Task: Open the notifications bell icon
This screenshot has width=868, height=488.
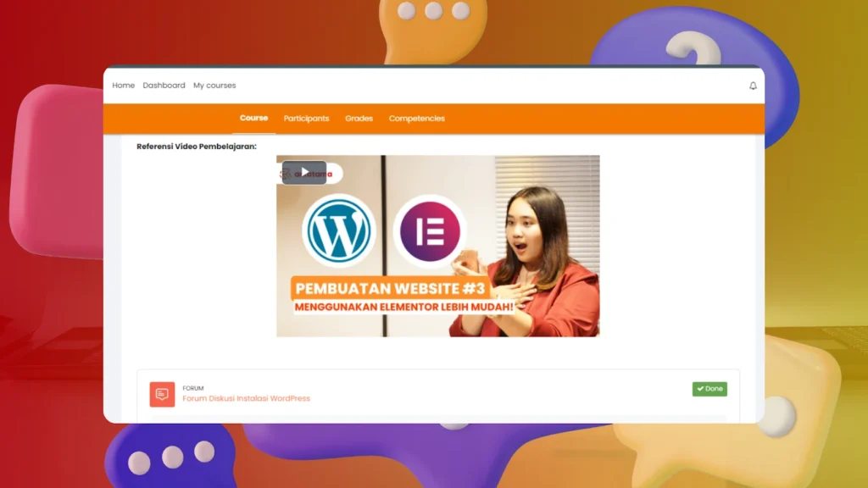Action: click(x=753, y=86)
